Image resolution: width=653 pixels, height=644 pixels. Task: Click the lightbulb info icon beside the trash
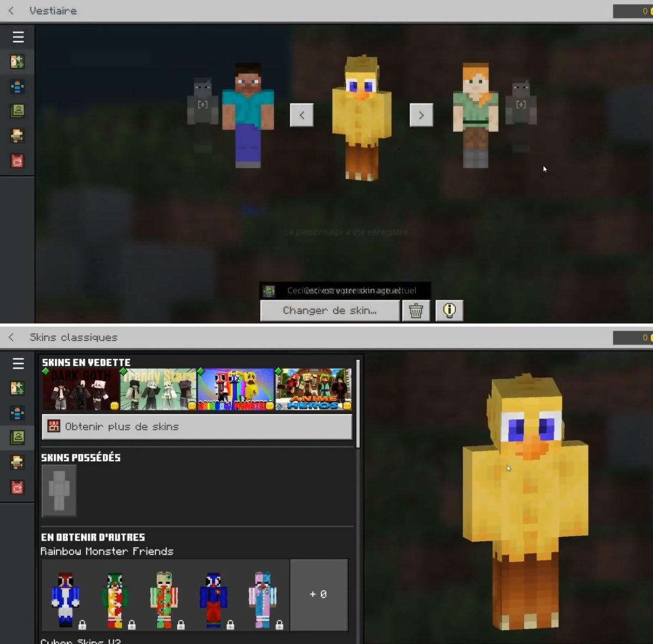pyautogui.click(x=449, y=311)
